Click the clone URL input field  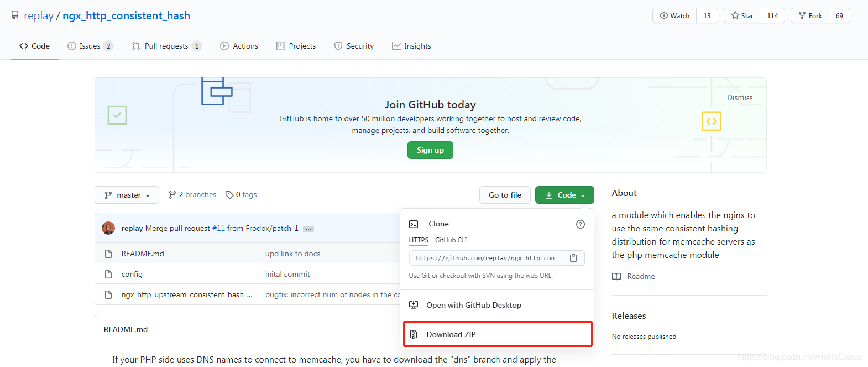485,258
